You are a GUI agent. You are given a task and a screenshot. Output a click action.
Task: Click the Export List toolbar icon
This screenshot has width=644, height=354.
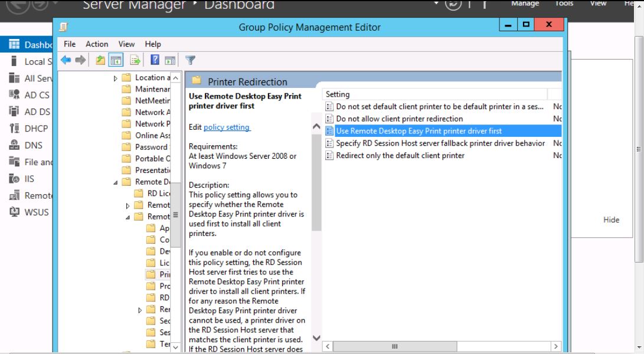pos(135,60)
